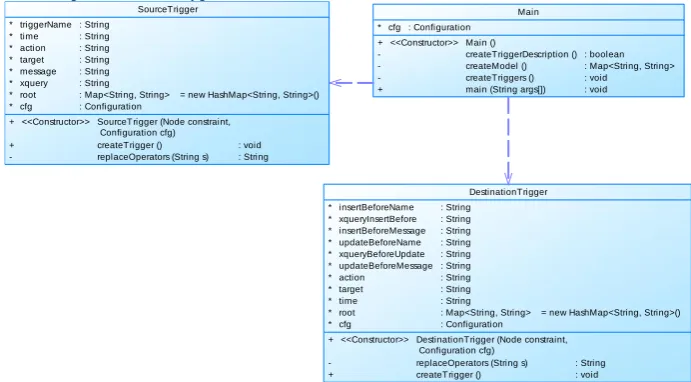The width and height of the screenshot is (691, 382).
Task: Click the xquery attribute in SourceTrigger
Action: pos(33,83)
